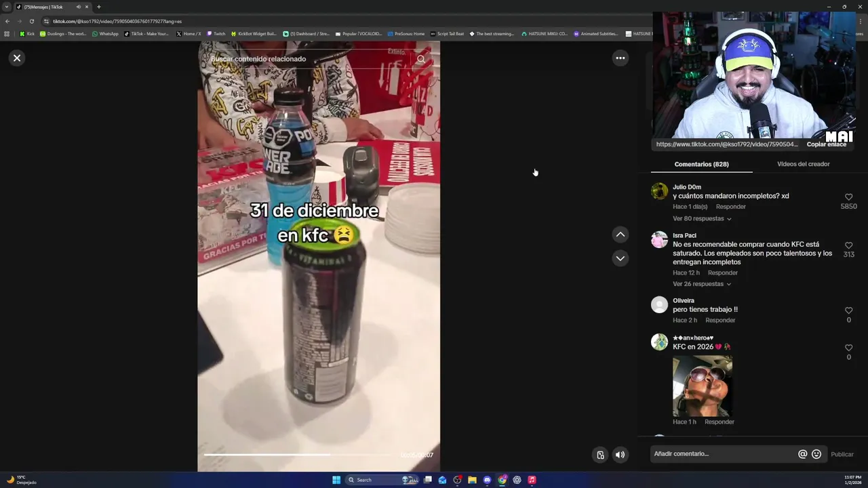Image resolution: width=868 pixels, height=488 pixels.
Task: Click the related content search field
Action: 309,59
